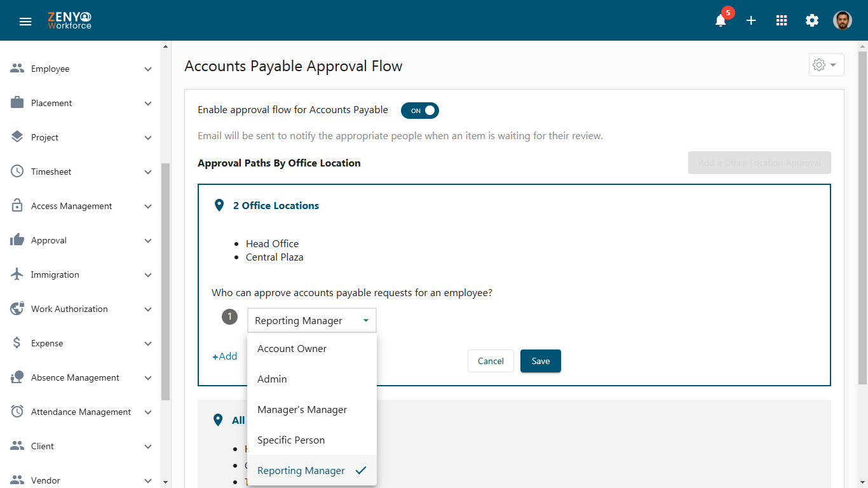Open the user profile avatar

[x=843, y=20]
